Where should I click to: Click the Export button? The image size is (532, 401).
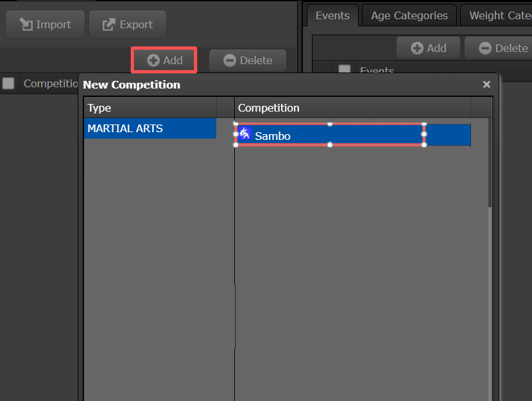click(x=128, y=24)
